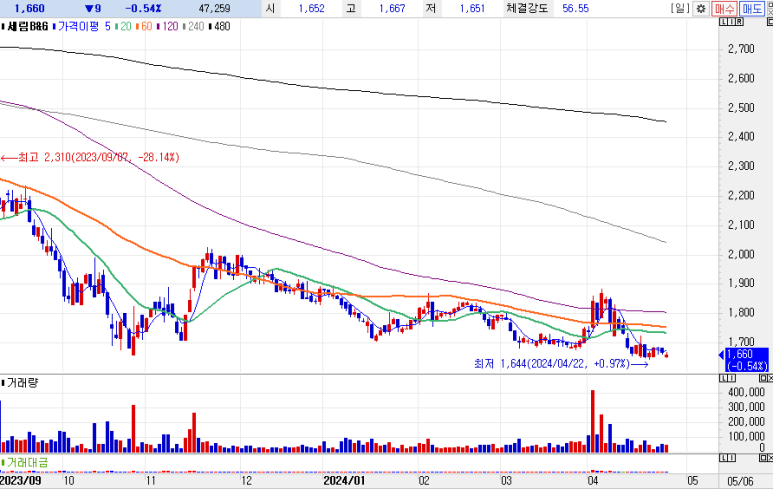Select the 세림B&G legend label
The height and width of the screenshot is (489, 773).
(27, 27)
